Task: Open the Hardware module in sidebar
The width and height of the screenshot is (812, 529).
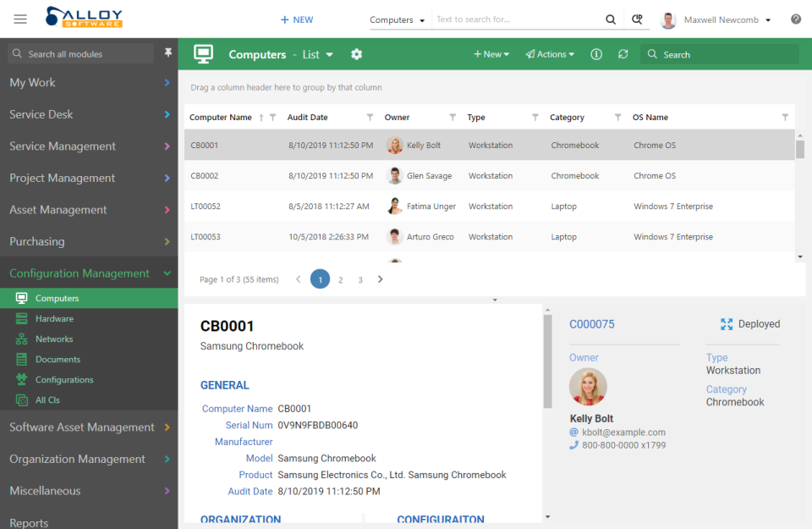Action: [56, 318]
